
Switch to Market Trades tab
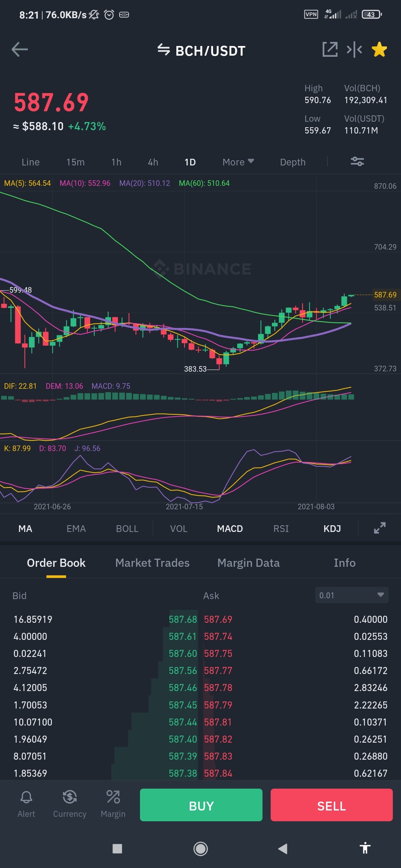(x=152, y=563)
